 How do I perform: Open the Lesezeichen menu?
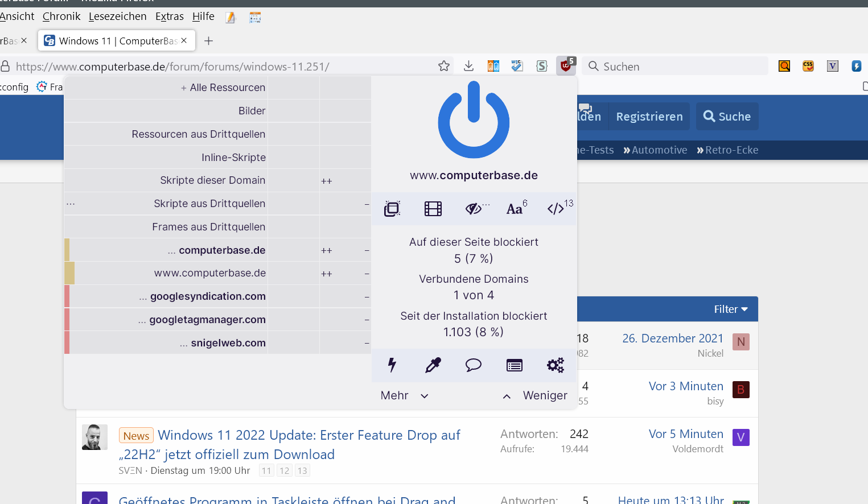coord(117,16)
